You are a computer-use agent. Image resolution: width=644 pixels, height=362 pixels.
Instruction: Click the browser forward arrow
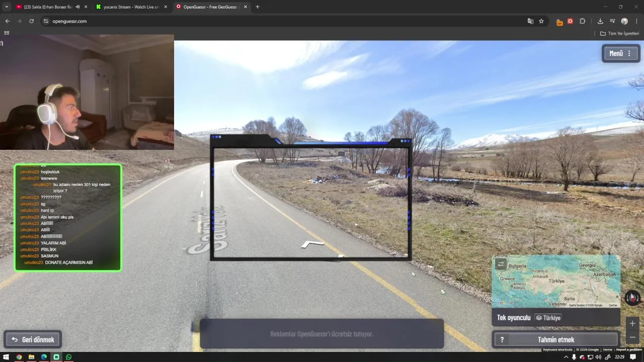tap(19, 21)
